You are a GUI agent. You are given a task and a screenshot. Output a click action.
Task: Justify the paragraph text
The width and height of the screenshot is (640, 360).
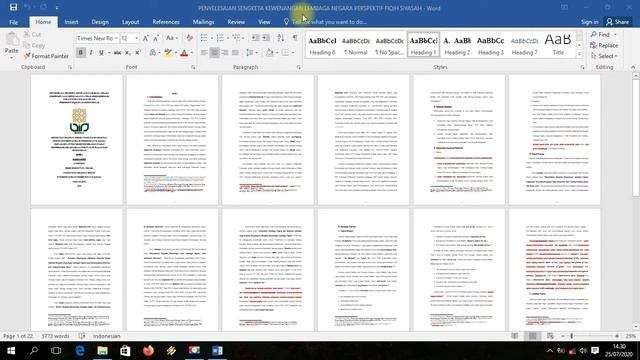[235, 53]
